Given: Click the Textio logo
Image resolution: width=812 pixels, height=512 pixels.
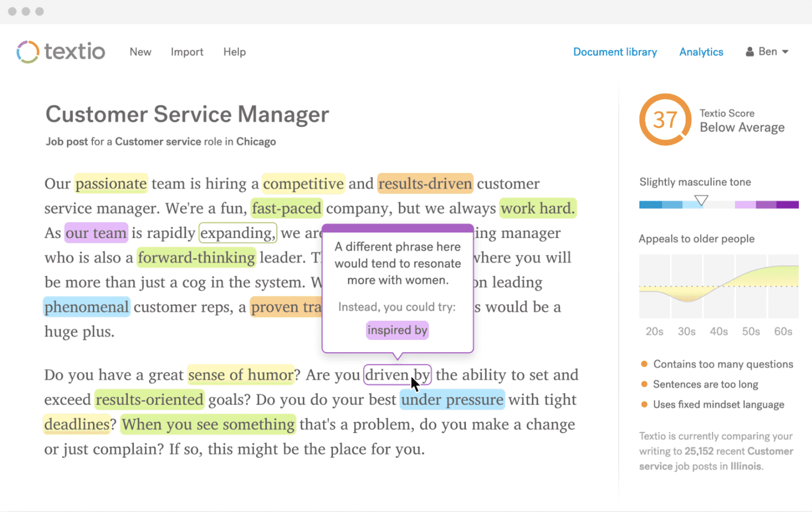Looking at the screenshot, I should point(60,51).
